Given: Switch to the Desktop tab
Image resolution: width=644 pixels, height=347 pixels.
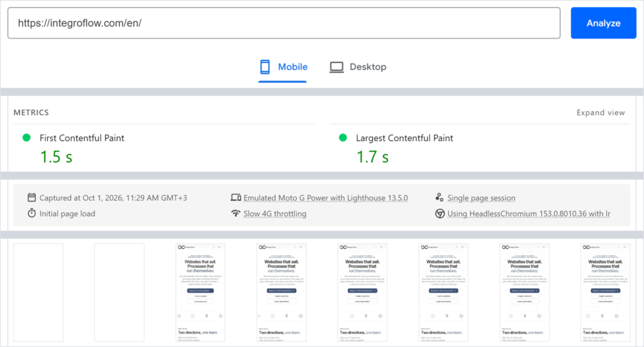Looking at the screenshot, I should (x=358, y=67).
